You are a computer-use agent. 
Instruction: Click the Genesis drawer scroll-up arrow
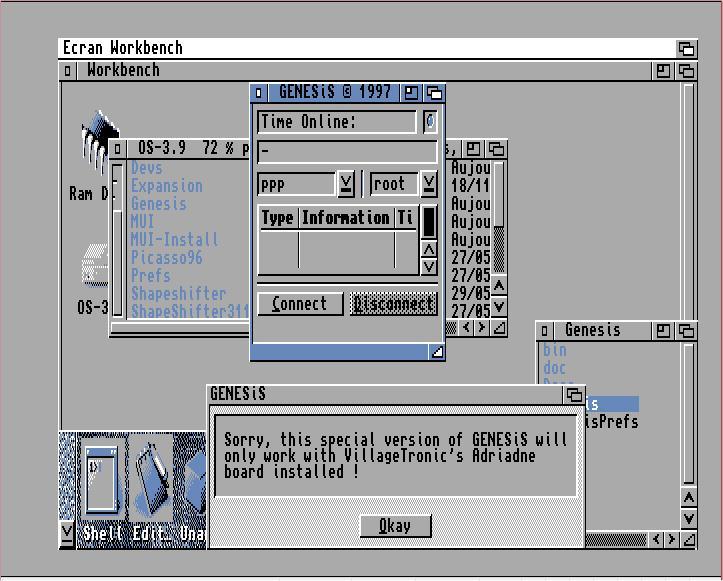click(x=689, y=498)
